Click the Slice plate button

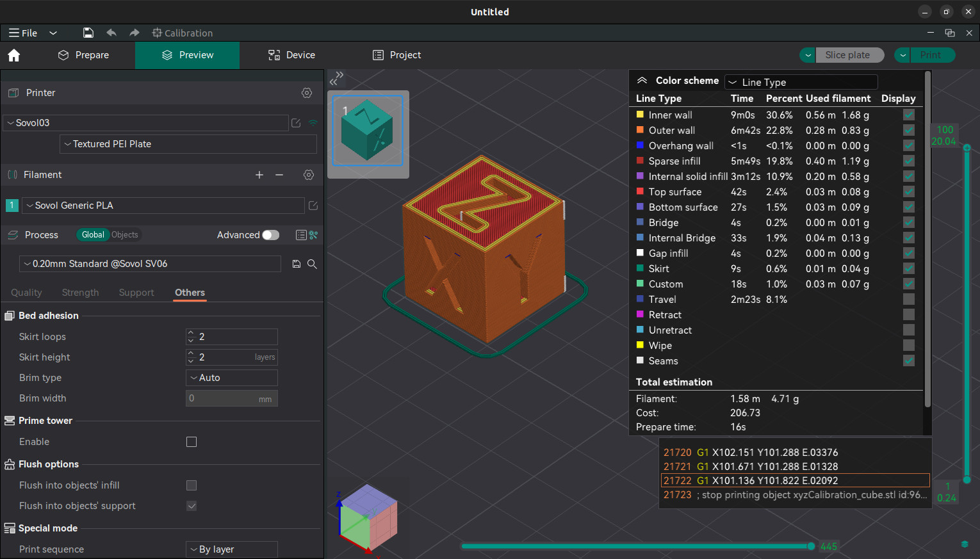(847, 55)
